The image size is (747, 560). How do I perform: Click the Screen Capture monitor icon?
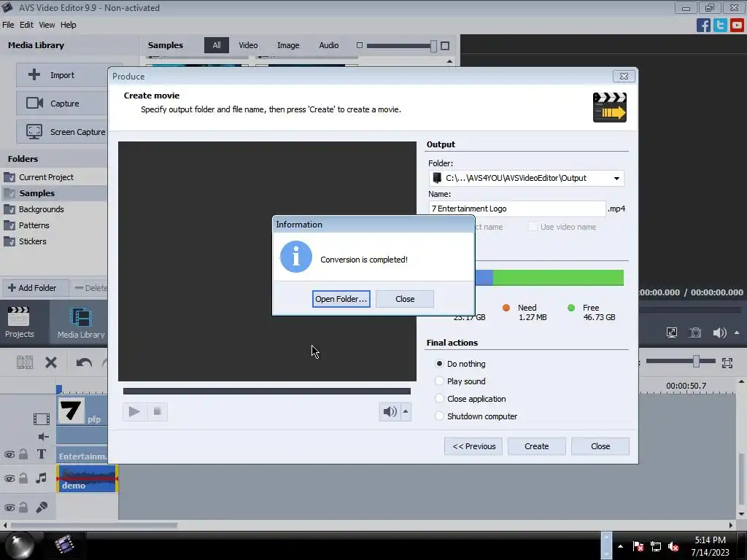pos(34,131)
